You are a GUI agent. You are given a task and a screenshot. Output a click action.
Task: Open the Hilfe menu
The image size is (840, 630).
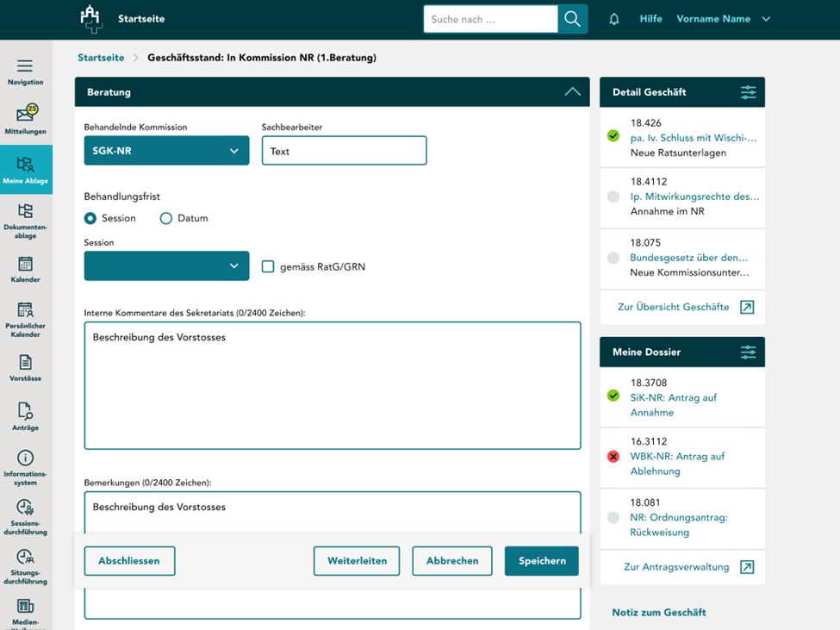(650, 18)
